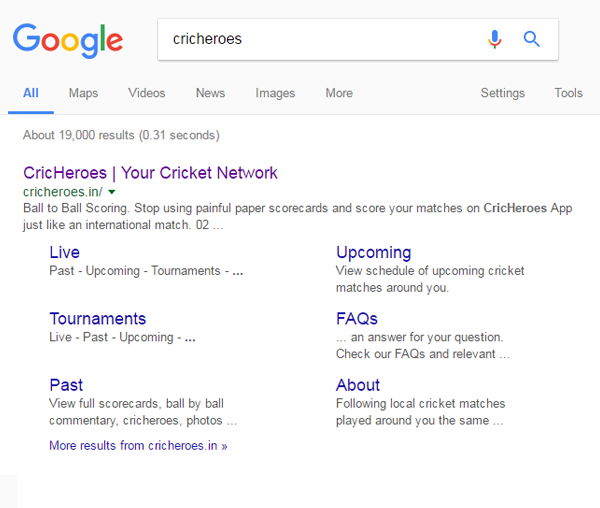
Task: Open the Live sitelink
Action: pos(65,252)
